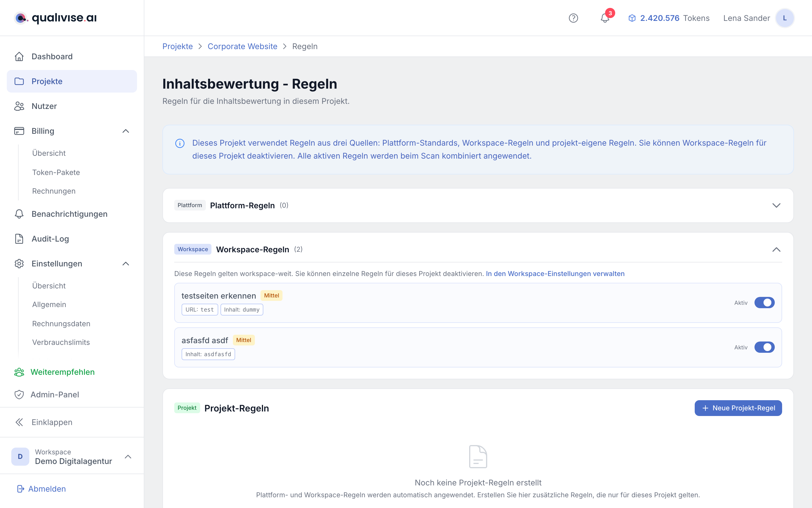Open Projekte in the sidebar

[x=72, y=81]
